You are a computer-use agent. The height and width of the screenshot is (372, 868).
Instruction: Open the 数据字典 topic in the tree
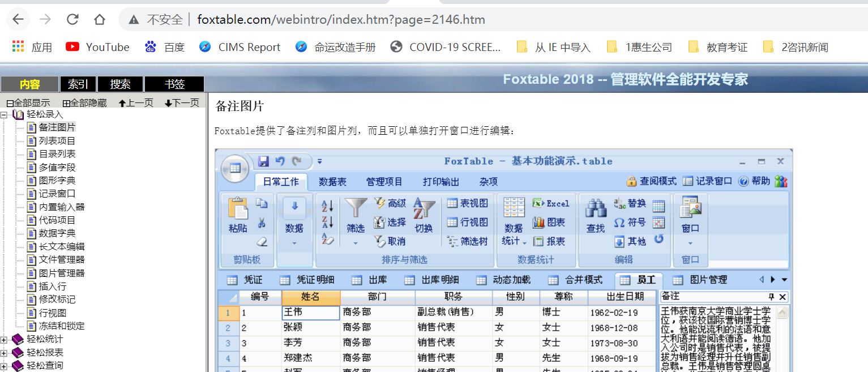(57, 233)
